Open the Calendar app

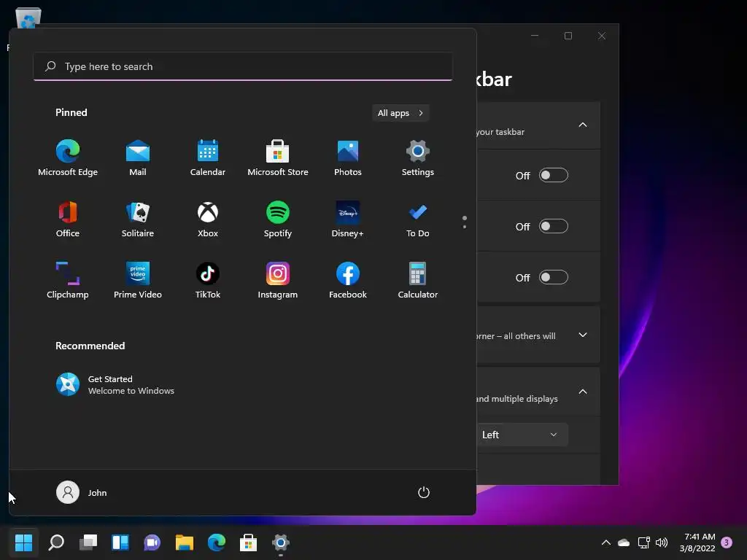pyautogui.click(x=208, y=158)
